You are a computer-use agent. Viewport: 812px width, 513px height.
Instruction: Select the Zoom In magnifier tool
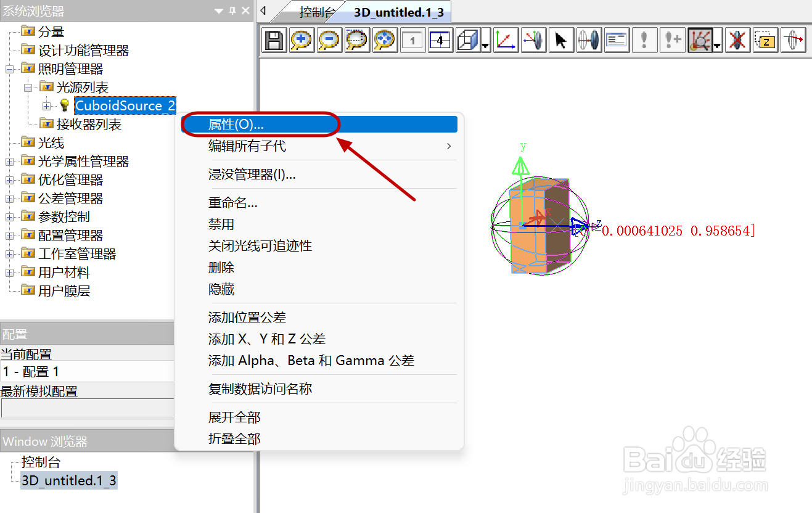pyautogui.click(x=301, y=39)
